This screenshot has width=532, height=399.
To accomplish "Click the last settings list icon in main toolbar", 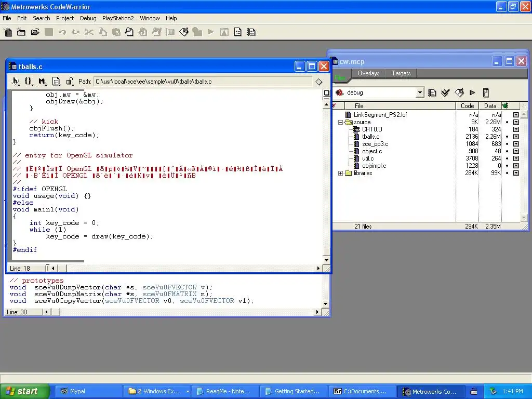I will 251,32.
